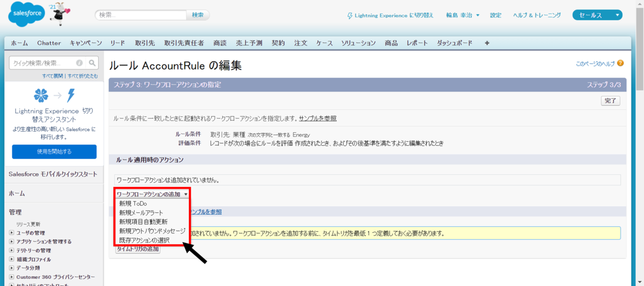Expand テリトリーの管理 tree node

coord(11,250)
